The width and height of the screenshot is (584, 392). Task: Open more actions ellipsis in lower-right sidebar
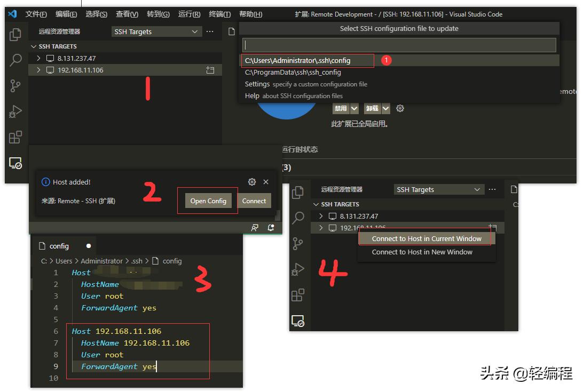coord(492,189)
